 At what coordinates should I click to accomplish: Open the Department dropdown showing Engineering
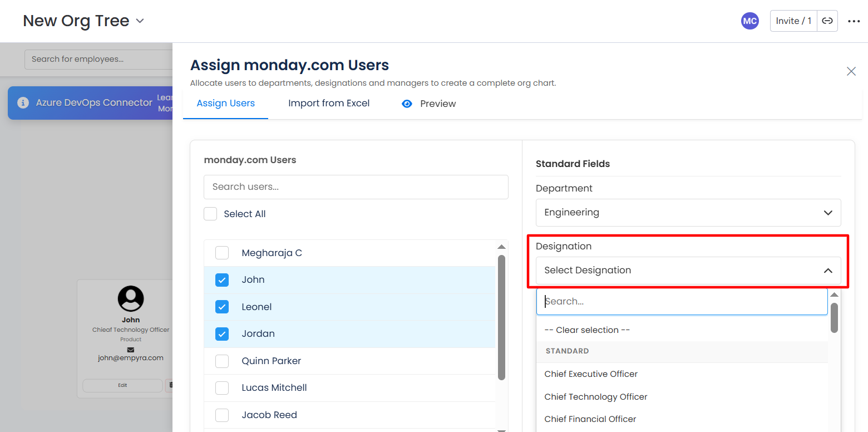[688, 213]
